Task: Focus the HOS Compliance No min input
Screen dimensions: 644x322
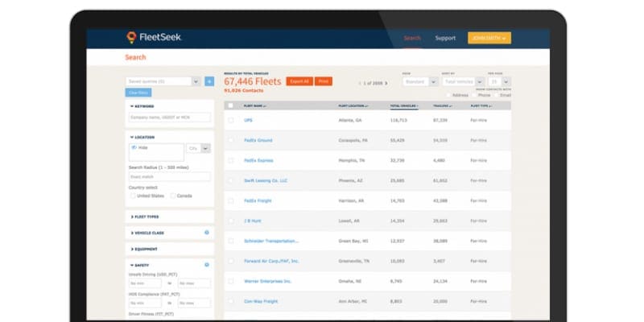Action: (x=145, y=303)
